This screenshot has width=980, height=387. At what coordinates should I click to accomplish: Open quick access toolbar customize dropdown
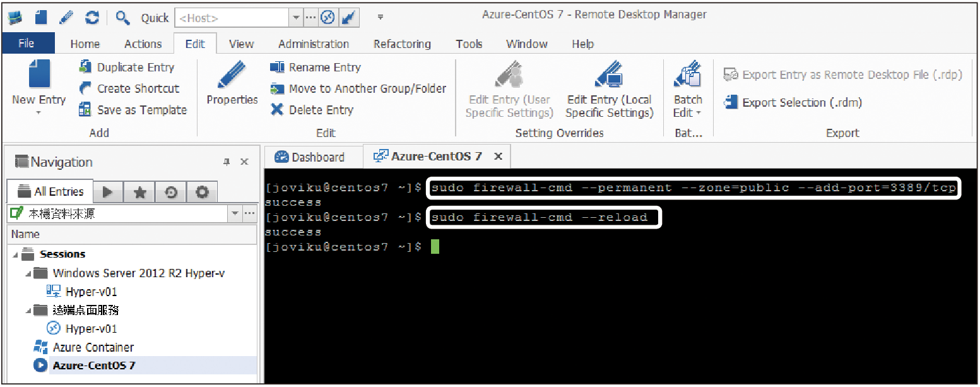coord(380,18)
